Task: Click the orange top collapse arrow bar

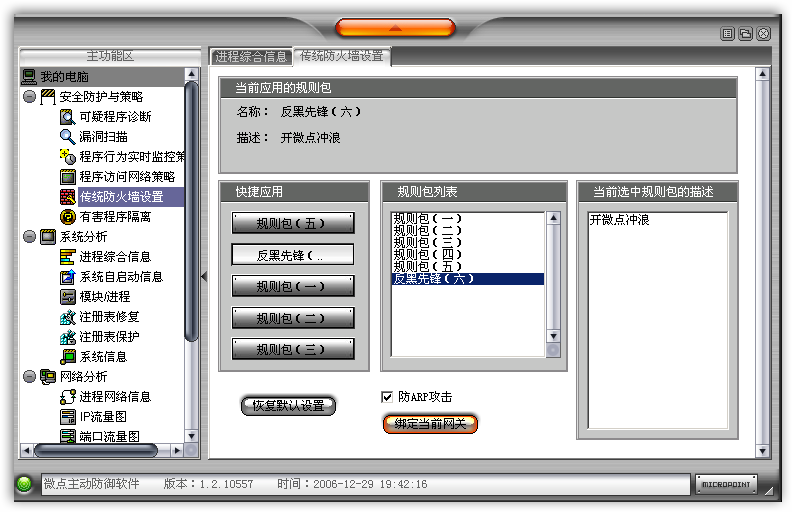Action: [x=395, y=28]
